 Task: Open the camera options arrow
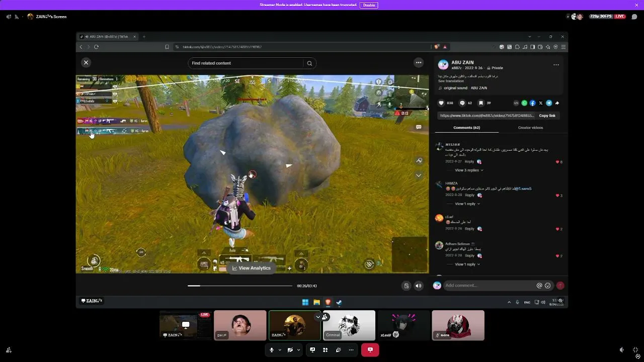click(x=298, y=350)
